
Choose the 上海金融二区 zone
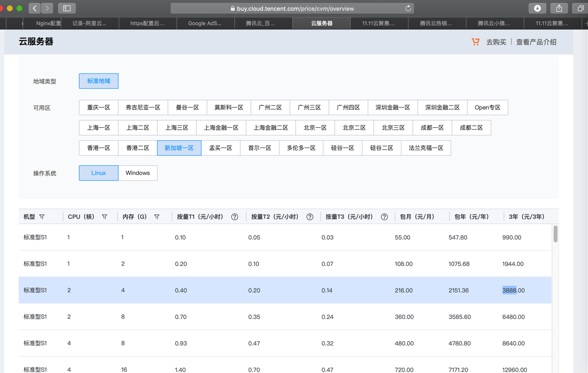[x=271, y=128]
